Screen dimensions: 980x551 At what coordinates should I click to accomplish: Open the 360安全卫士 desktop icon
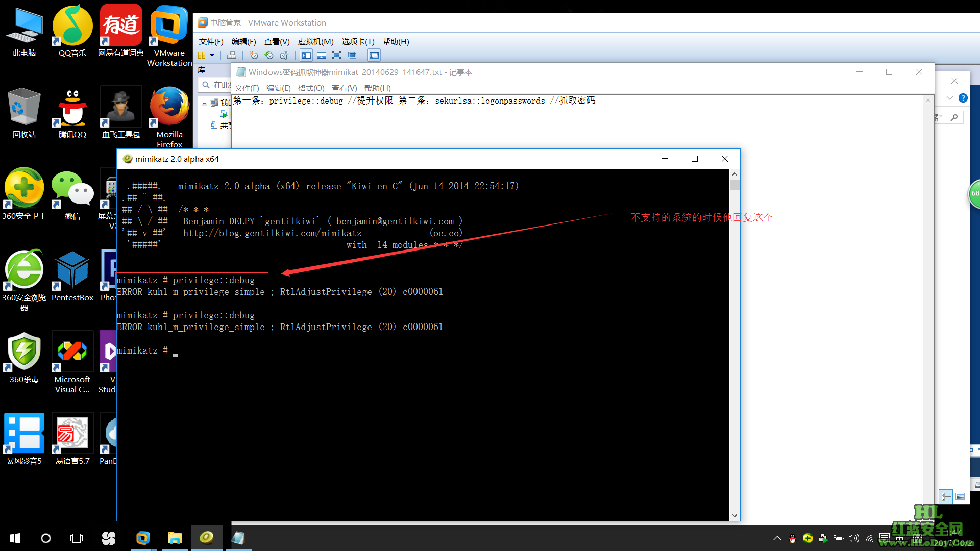point(24,195)
